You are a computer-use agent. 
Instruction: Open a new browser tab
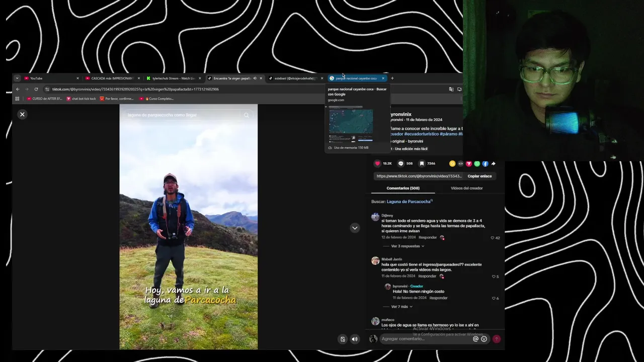[x=392, y=78]
